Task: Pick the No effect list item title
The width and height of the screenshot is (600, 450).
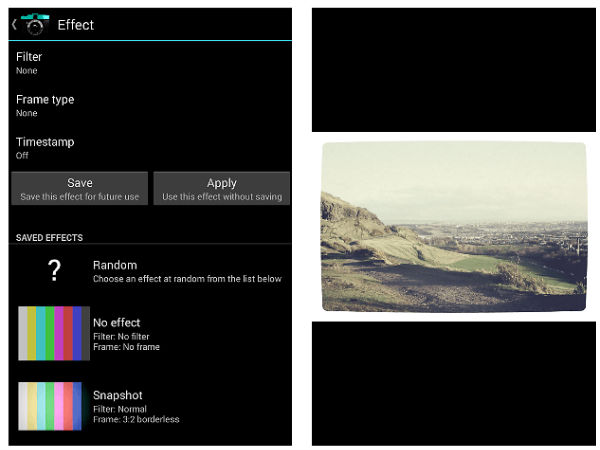Action: tap(117, 323)
